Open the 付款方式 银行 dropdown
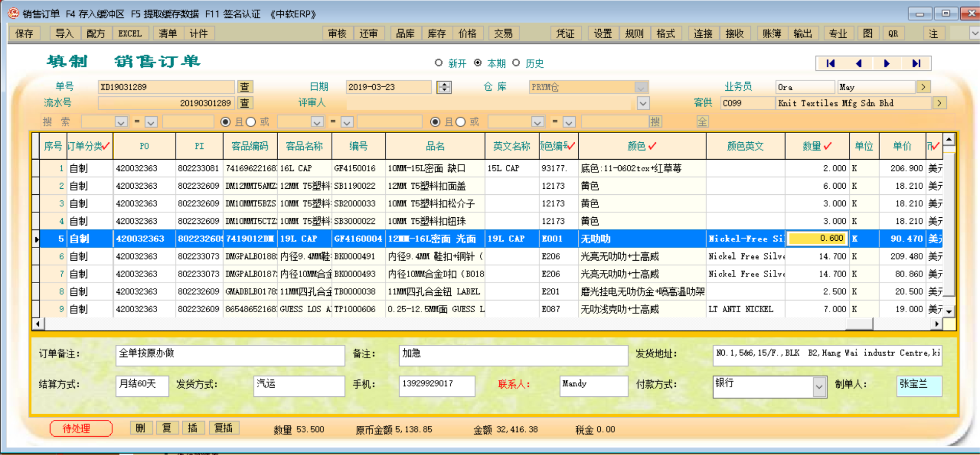980x455 pixels. pos(819,387)
